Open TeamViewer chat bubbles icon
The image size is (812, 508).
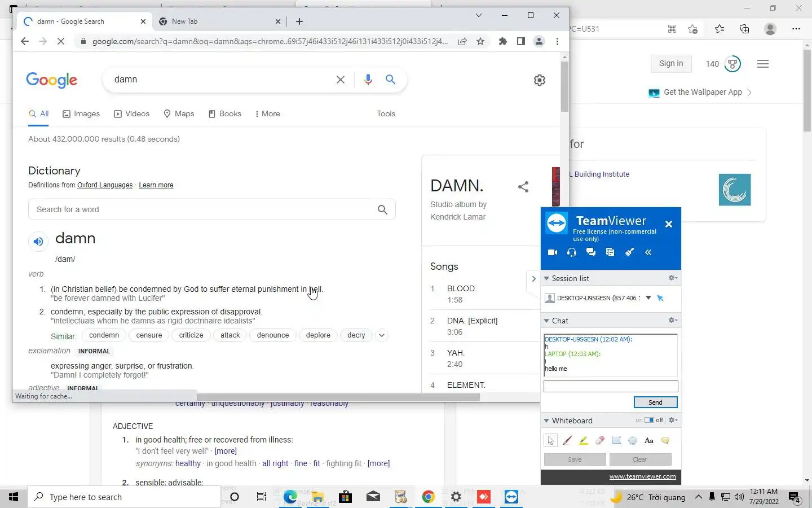[591, 252]
